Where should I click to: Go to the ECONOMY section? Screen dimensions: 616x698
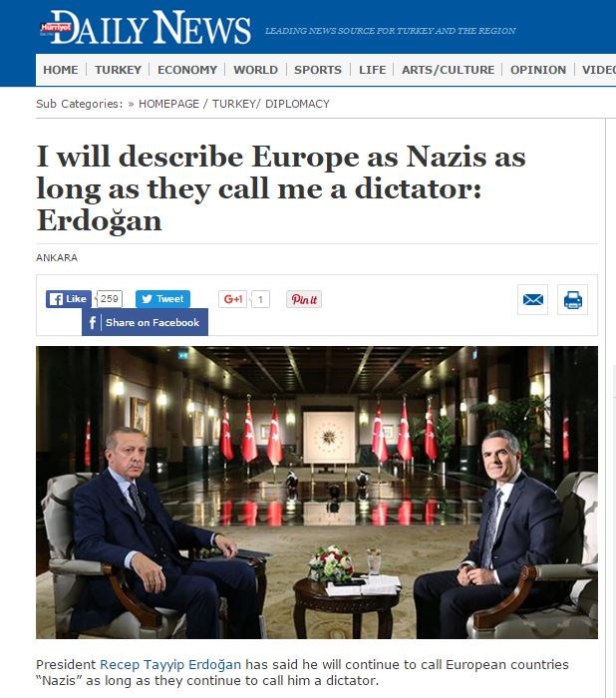coord(187,70)
